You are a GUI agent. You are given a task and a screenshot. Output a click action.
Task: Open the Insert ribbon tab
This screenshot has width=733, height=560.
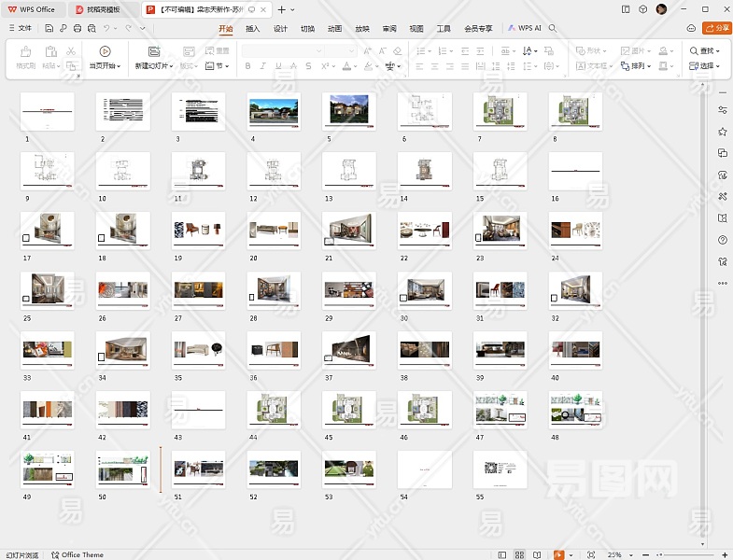point(252,28)
